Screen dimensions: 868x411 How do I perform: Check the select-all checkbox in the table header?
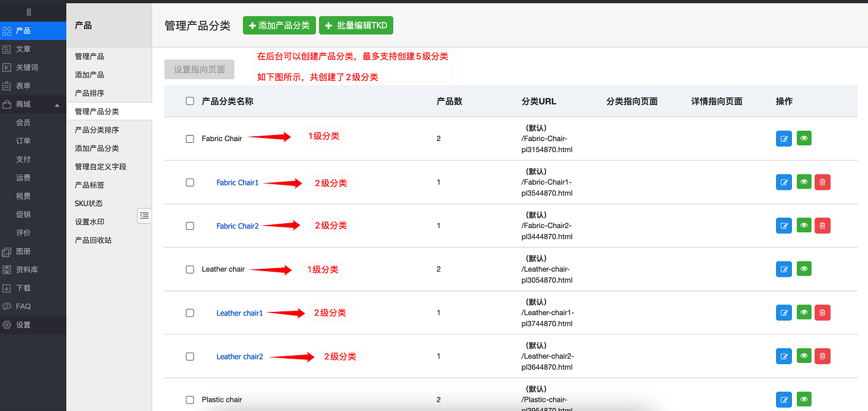coord(189,102)
